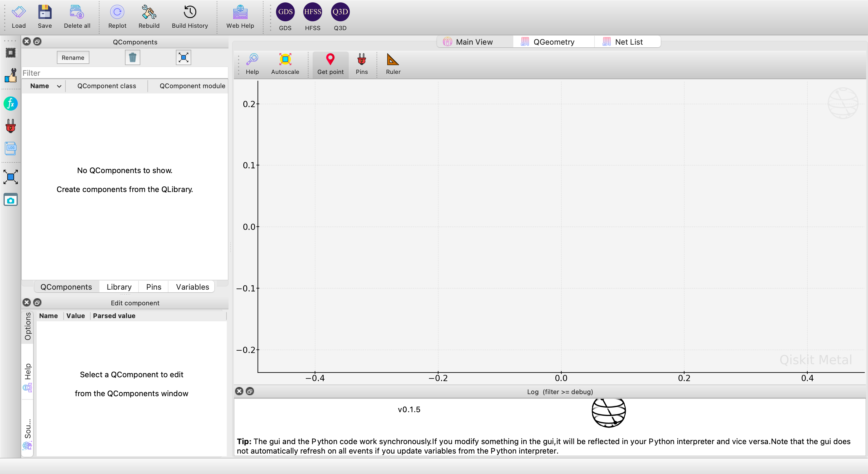Image resolution: width=868 pixels, height=474 pixels.
Task: Float the Log panel
Action: [x=250, y=391]
